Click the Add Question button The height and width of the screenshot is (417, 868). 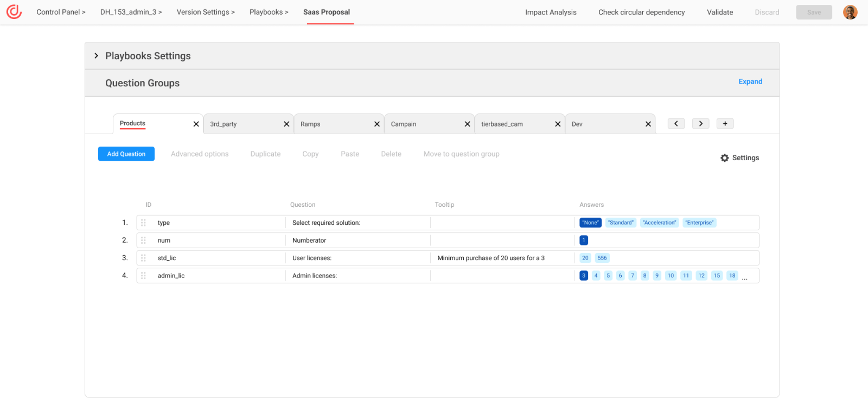[126, 154]
